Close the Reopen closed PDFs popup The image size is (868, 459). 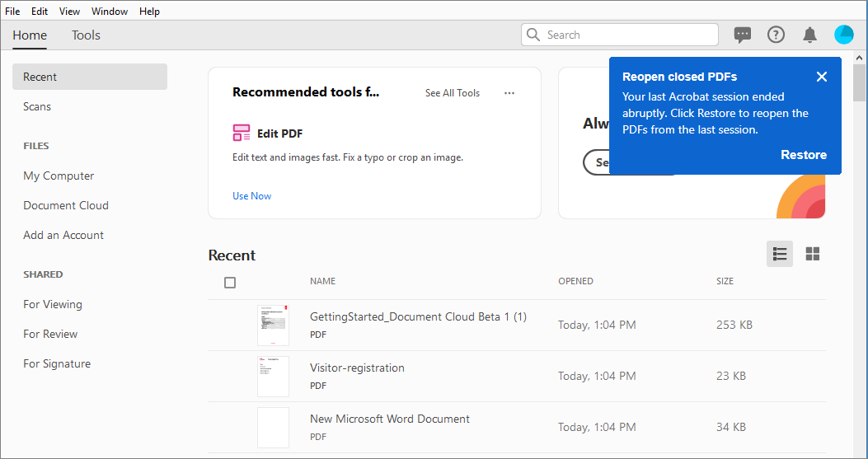coord(822,77)
